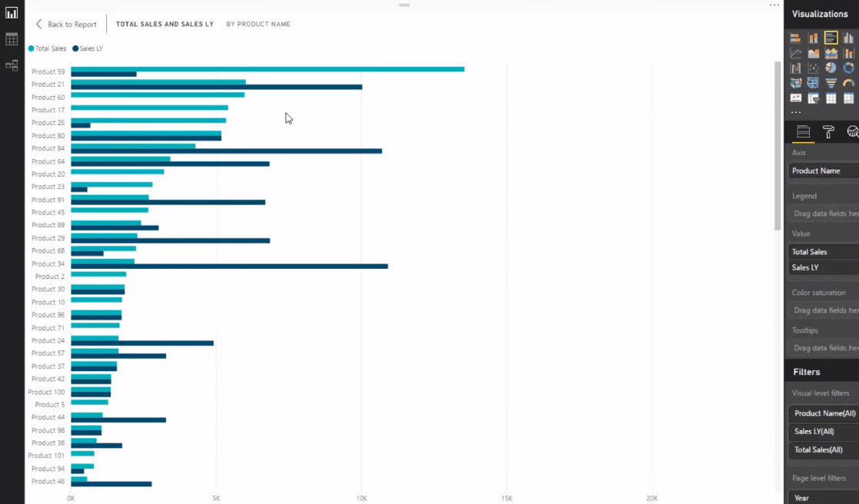
Task: Click the Visualizations pane header
Action: (820, 14)
